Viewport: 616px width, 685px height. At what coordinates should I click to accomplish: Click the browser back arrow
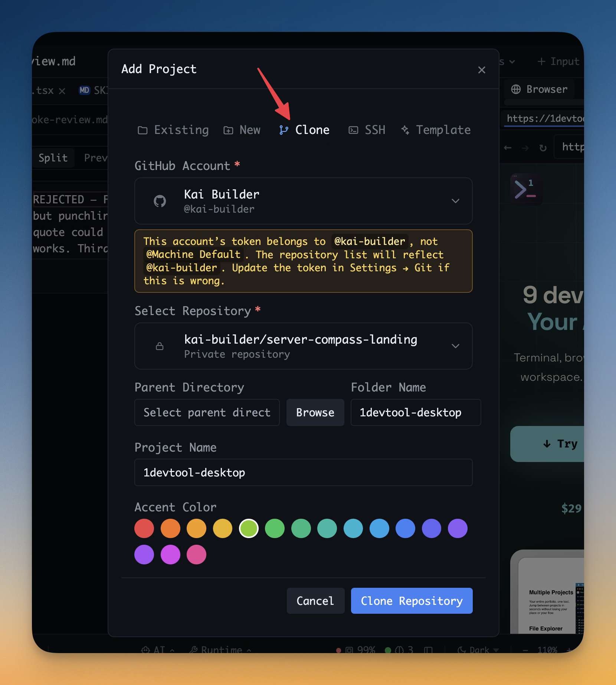click(x=508, y=148)
